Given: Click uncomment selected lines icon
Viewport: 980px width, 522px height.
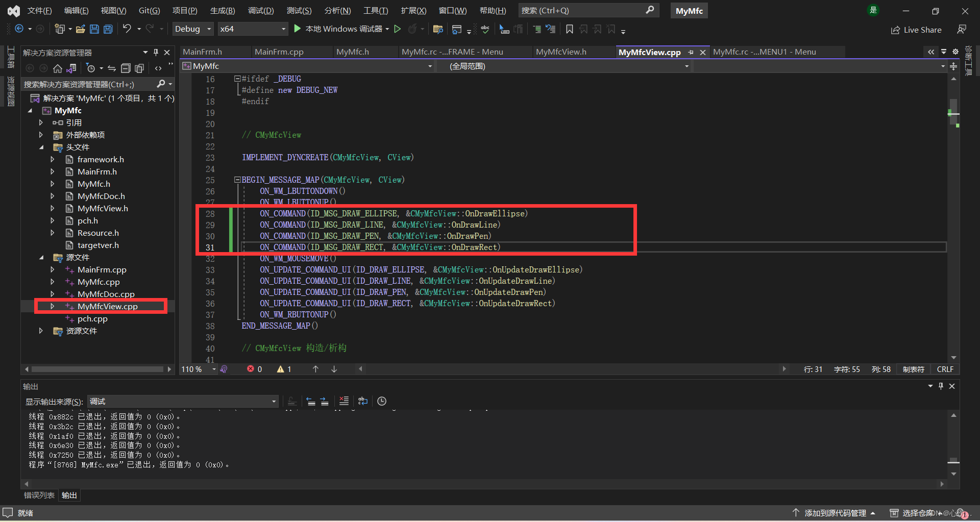Looking at the screenshot, I should (551, 29).
